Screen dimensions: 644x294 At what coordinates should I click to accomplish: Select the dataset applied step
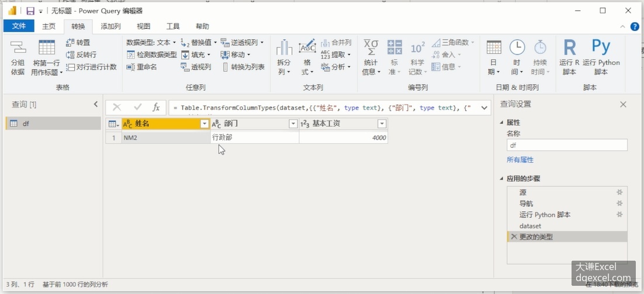(567, 226)
